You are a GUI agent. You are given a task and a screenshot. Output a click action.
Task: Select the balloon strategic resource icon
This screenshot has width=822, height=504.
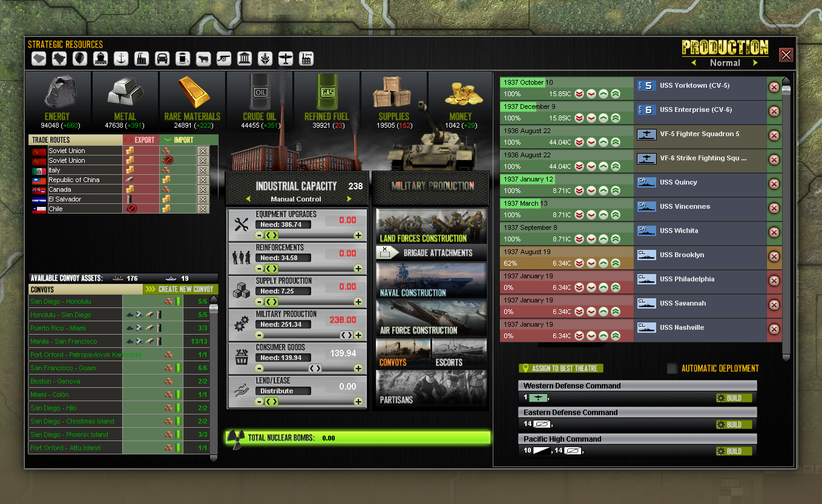click(x=80, y=59)
